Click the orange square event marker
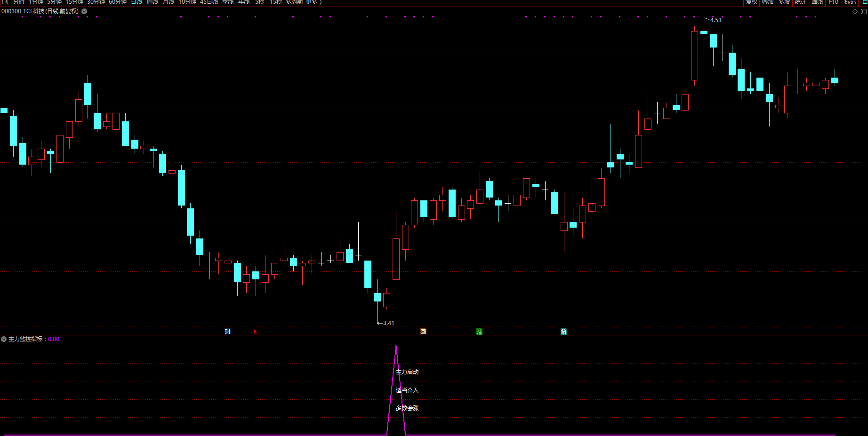Image resolution: width=868 pixels, height=436 pixels. coord(423,332)
